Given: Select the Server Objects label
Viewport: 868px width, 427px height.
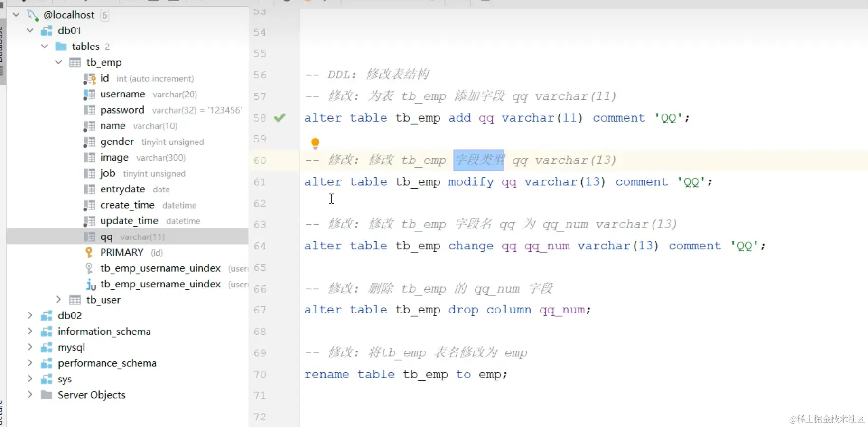Looking at the screenshot, I should pyautogui.click(x=92, y=395).
